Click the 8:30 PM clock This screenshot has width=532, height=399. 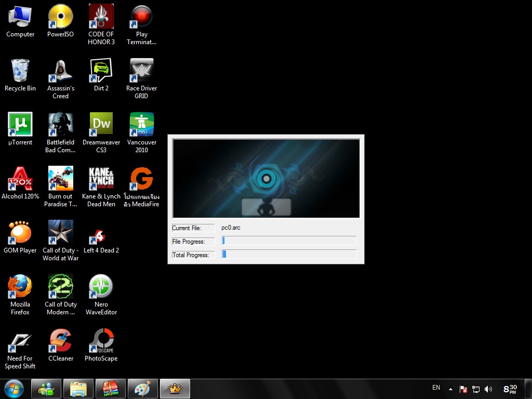510,389
